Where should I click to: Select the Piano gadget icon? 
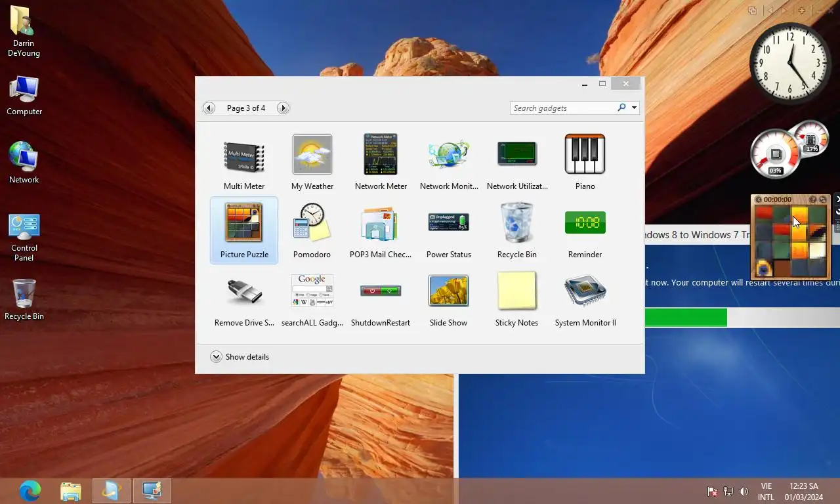585,154
